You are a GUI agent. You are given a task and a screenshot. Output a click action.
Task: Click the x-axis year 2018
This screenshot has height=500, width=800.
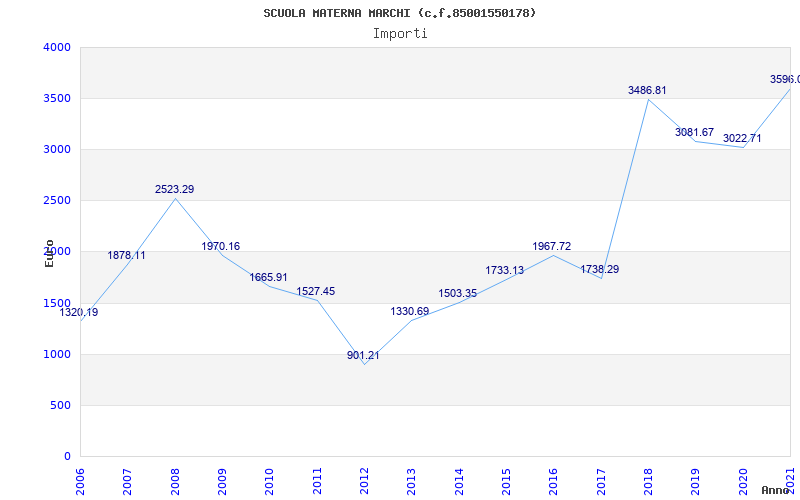coord(648,481)
